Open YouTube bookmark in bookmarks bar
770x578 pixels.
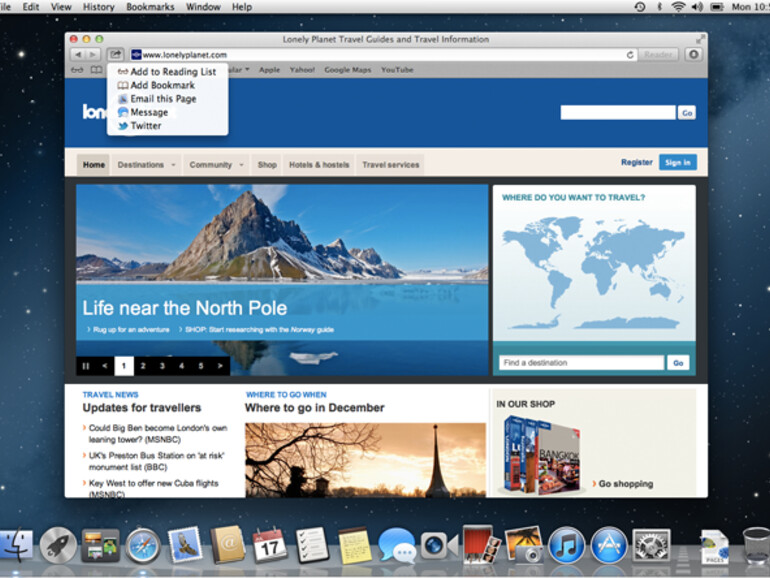[397, 70]
